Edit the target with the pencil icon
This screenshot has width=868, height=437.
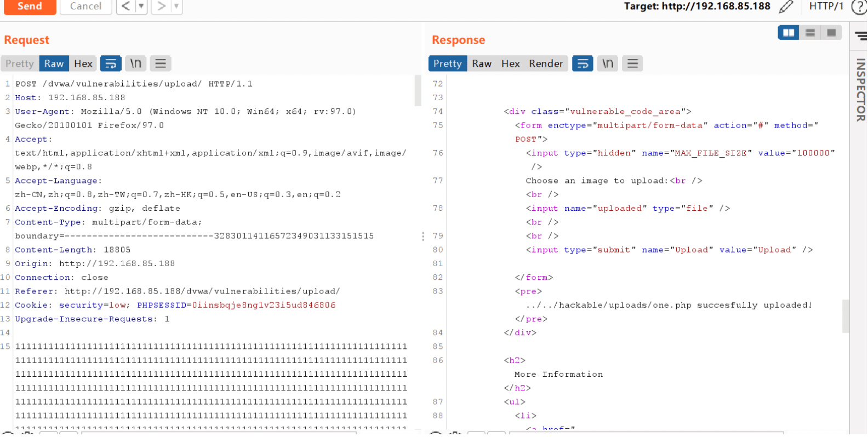click(x=786, y=7)
